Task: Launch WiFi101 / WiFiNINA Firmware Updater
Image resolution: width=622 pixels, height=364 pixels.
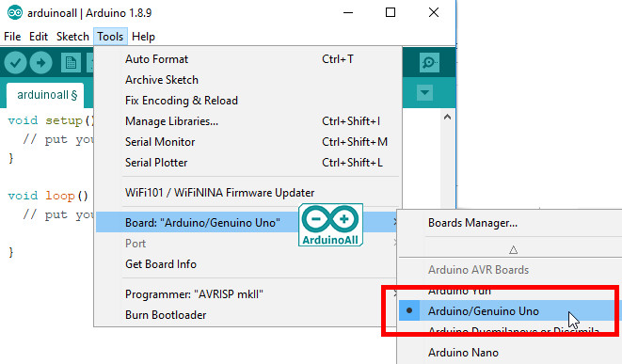Action: [247, 192]
